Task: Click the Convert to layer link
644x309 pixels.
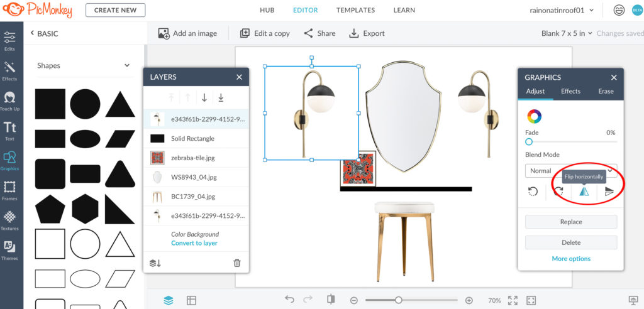Action: pos(194,243)
